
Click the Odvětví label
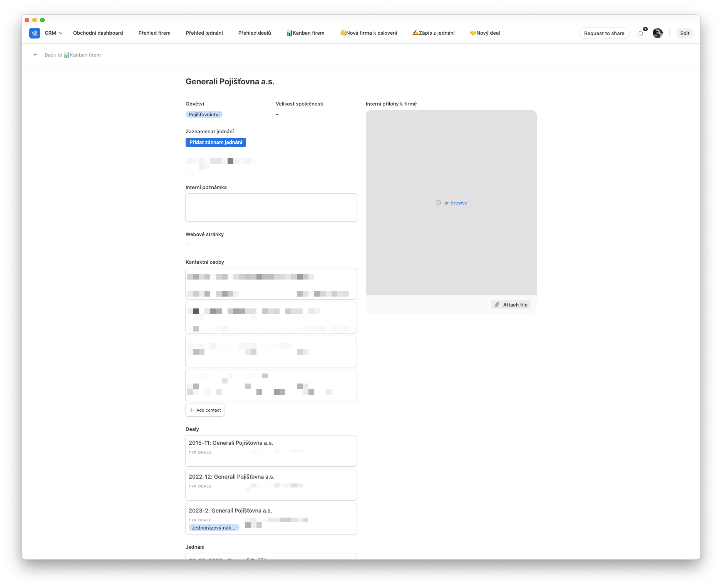coord(195,104)
